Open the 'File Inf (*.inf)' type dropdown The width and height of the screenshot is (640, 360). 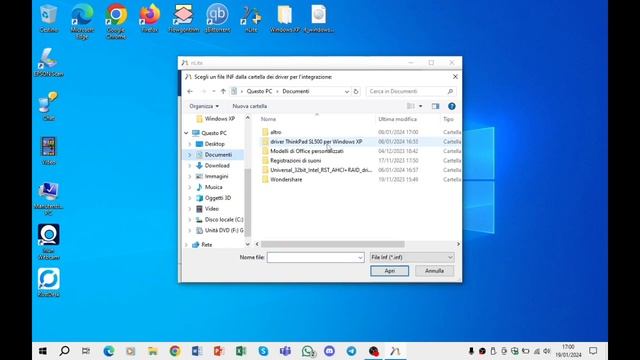pos(412,258)
